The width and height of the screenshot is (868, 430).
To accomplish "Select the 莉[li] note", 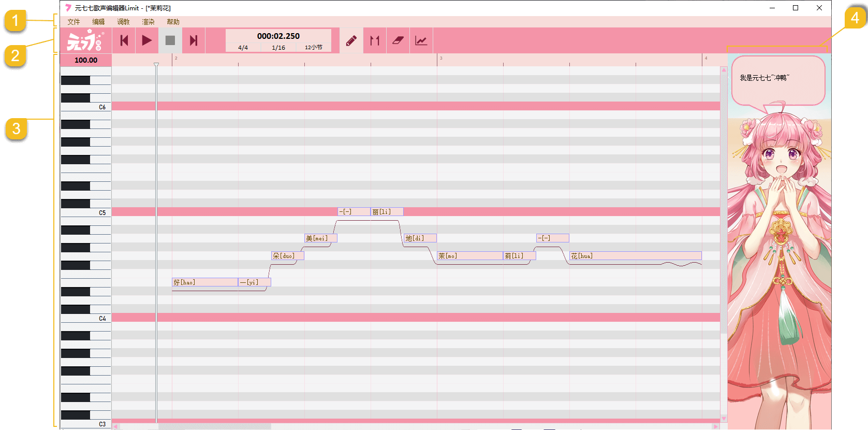I will pyautogui.click(x=520, y=256).
